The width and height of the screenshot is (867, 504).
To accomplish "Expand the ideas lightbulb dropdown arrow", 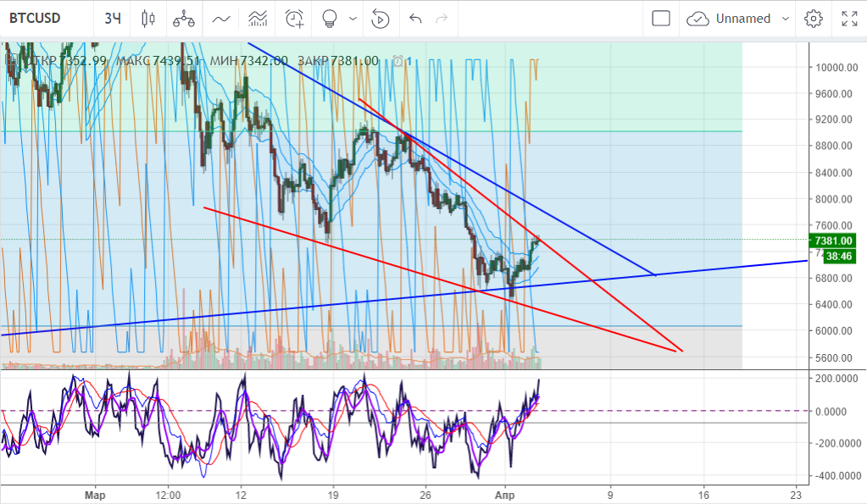I will point(353,19).
